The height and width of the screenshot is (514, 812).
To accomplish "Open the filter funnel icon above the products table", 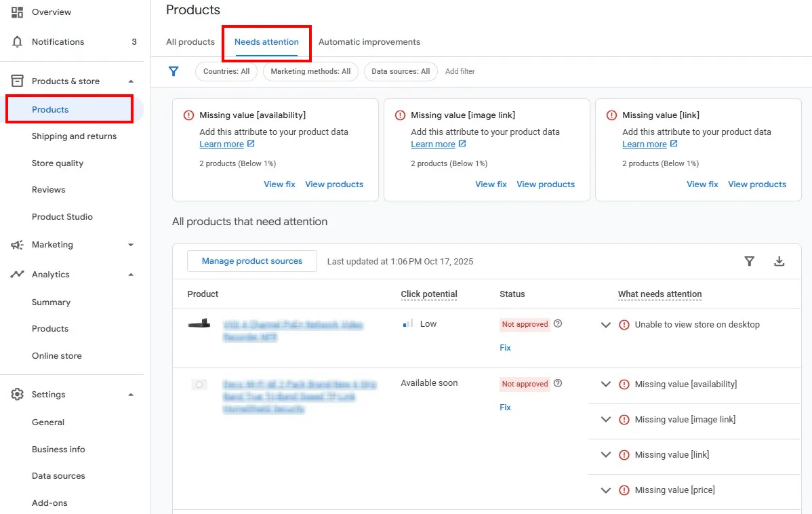I will (x=749, y=261).
